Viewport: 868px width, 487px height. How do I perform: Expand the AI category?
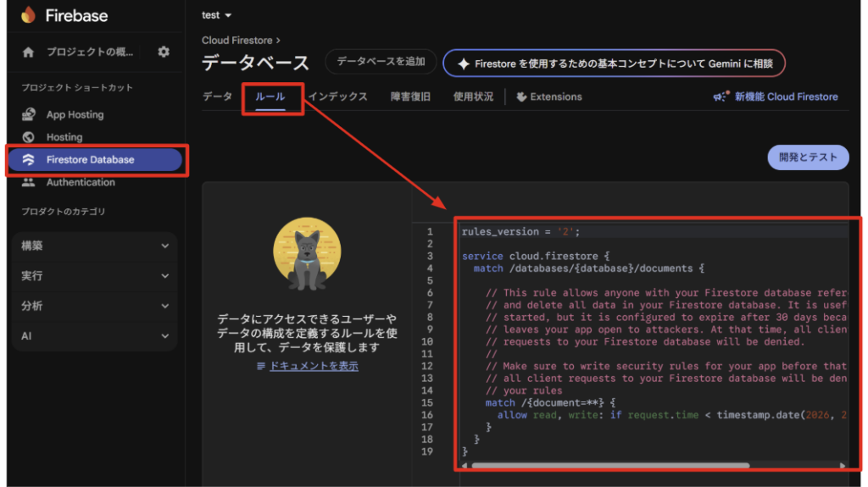pyautogui.click(x=95, y=336)
